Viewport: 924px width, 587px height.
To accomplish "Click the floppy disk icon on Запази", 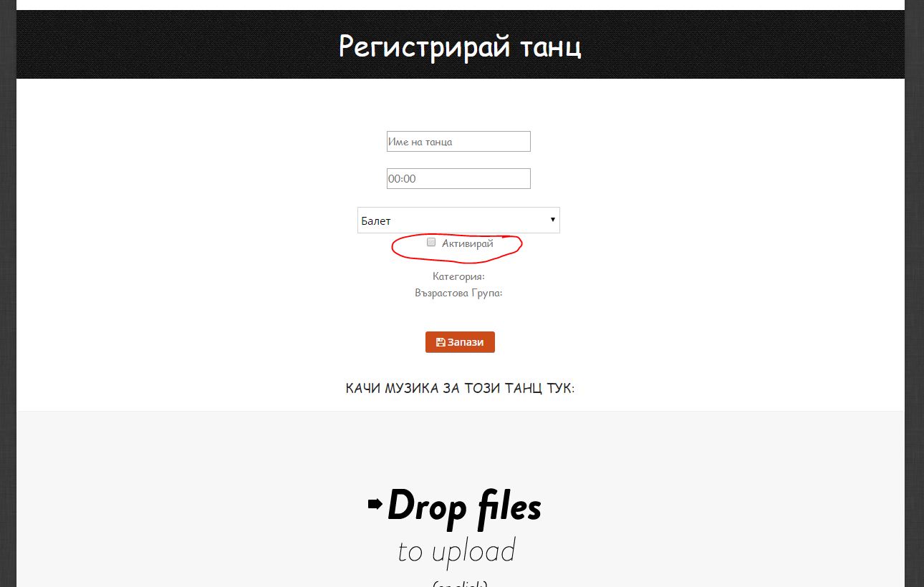I will [441, 342].
